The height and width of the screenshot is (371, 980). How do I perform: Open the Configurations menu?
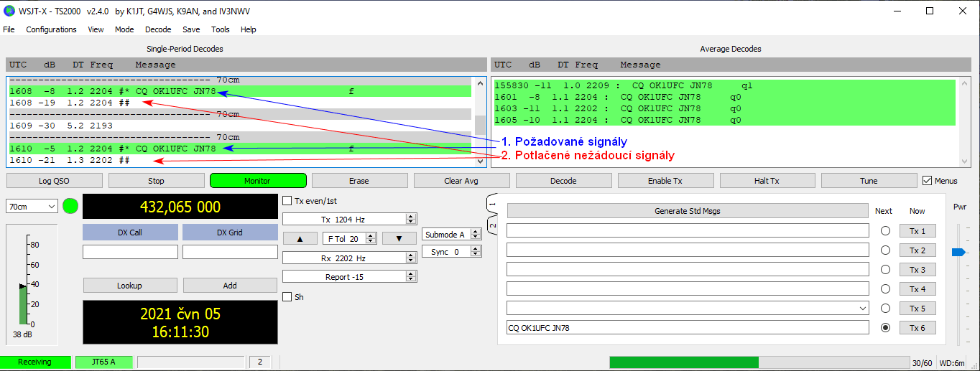[51, 29]
